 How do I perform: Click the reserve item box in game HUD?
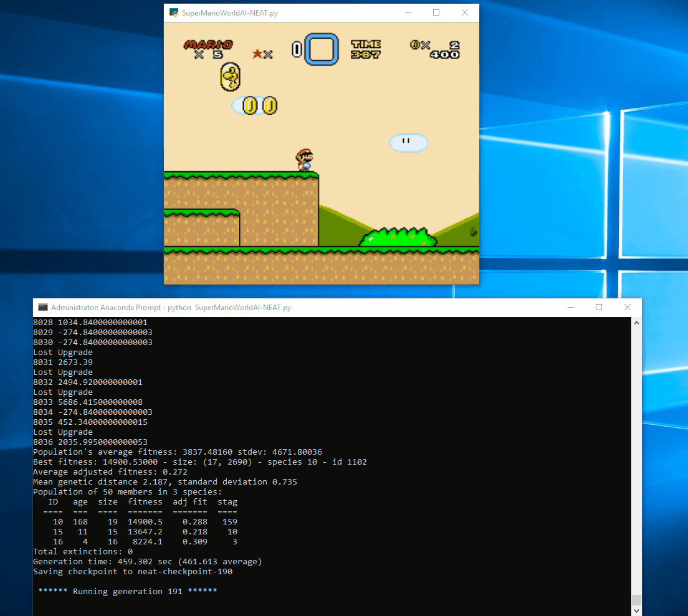tap(322, 49)
